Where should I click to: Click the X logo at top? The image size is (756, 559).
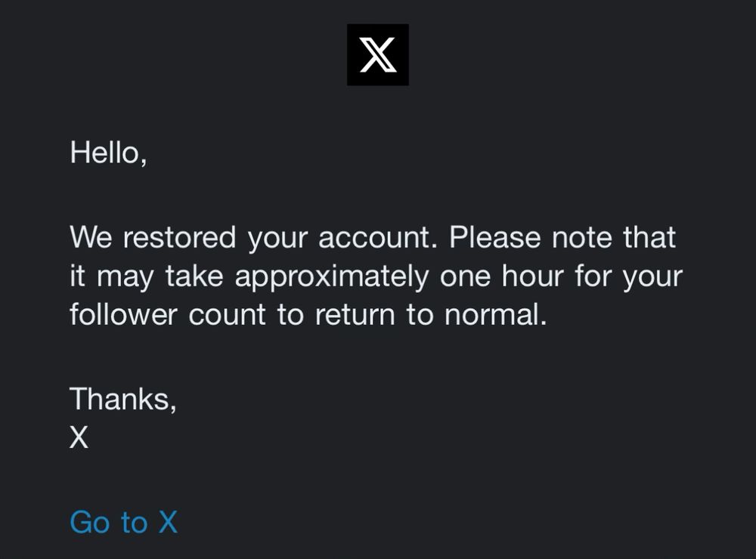377,55
